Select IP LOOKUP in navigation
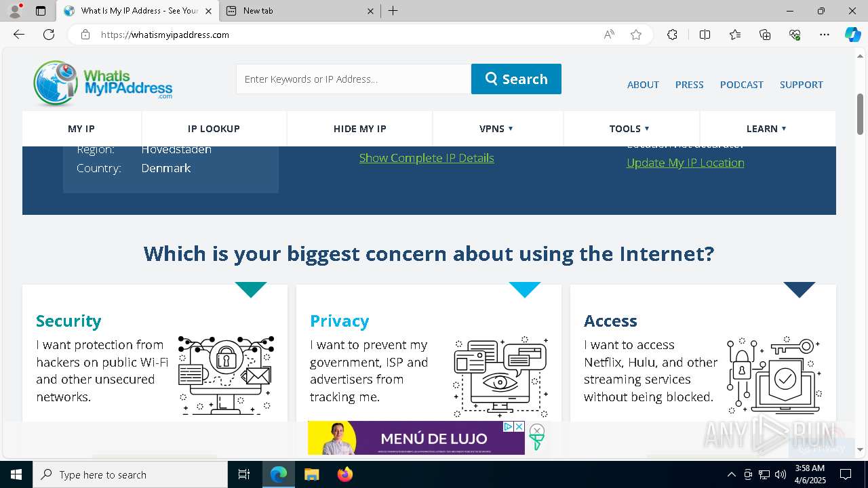Image resolution: width=868 pixels, height=488 pixels. click(214, 129)
